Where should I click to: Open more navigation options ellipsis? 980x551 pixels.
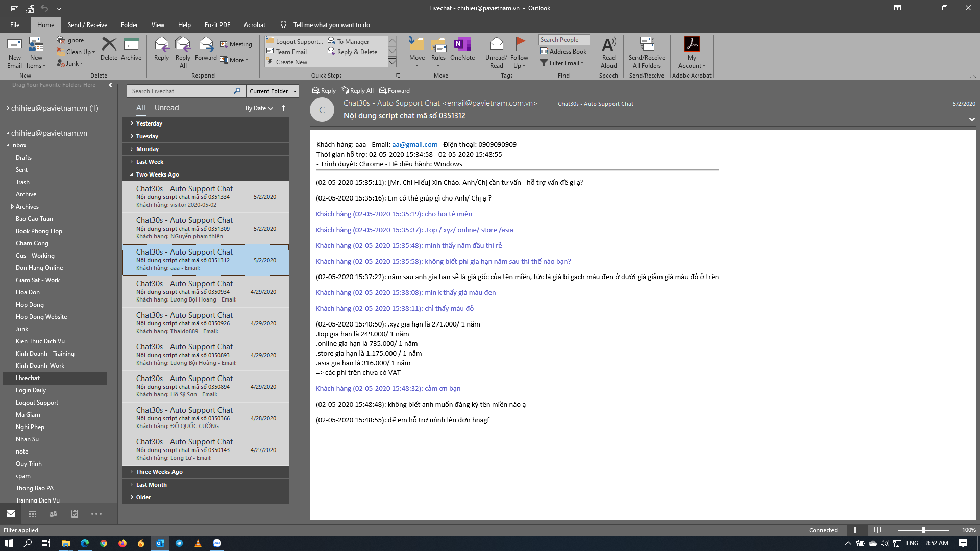point(96,514)
